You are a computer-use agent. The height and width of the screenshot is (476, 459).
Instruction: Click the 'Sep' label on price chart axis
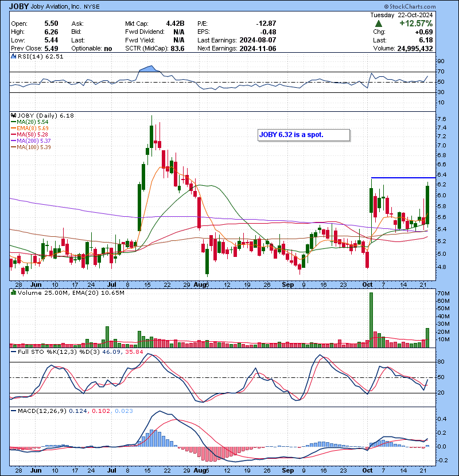[x=287, y=285]
